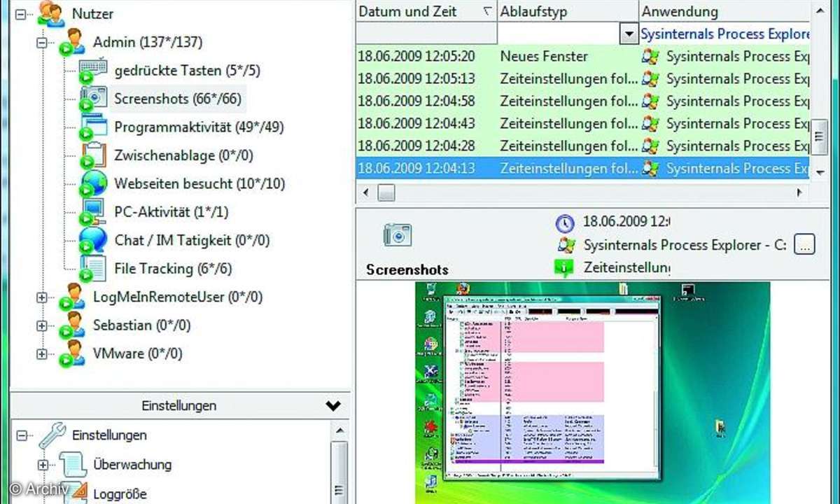Select the 18.06.2009 12:05:20 Neues Fenster row
Image resolution: width=840 pixels, height=504 pixels.
pos(582,57)
